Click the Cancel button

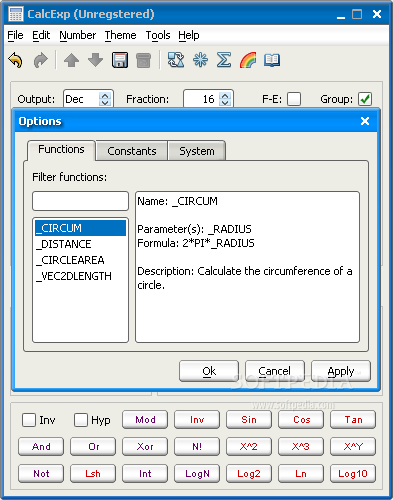(275, 371)
